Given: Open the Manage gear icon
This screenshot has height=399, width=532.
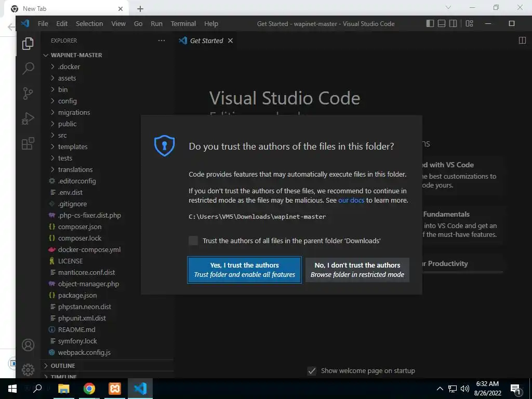Looking at the screenshot, I should pos(28,369).
